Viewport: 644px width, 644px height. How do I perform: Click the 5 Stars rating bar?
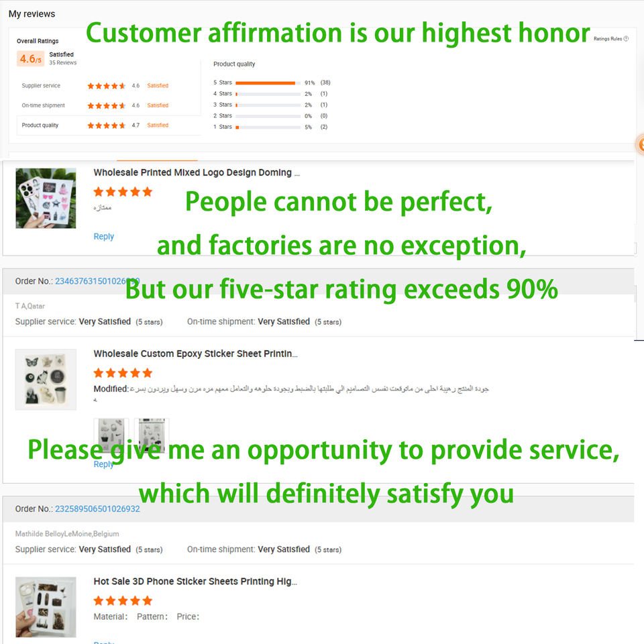pyautogui.click(x=268, y=83)
